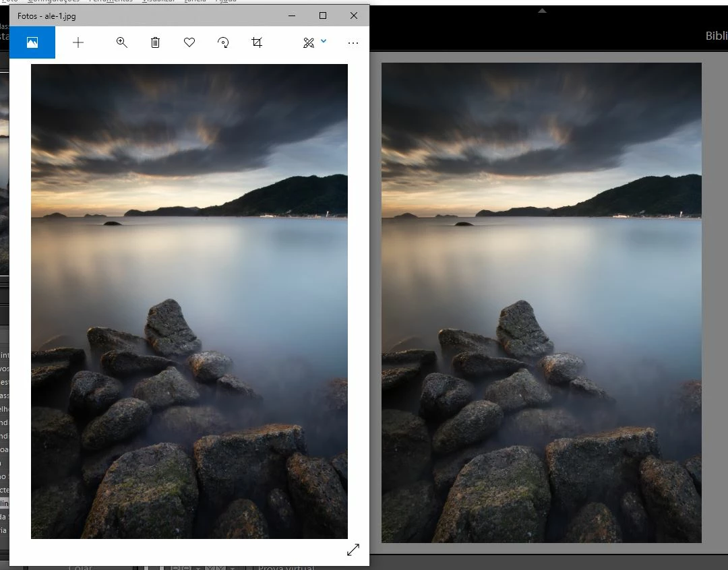Toggle Lightroom's top panel triangle
This screenshot has width=728, height=570.
[542, 11]
